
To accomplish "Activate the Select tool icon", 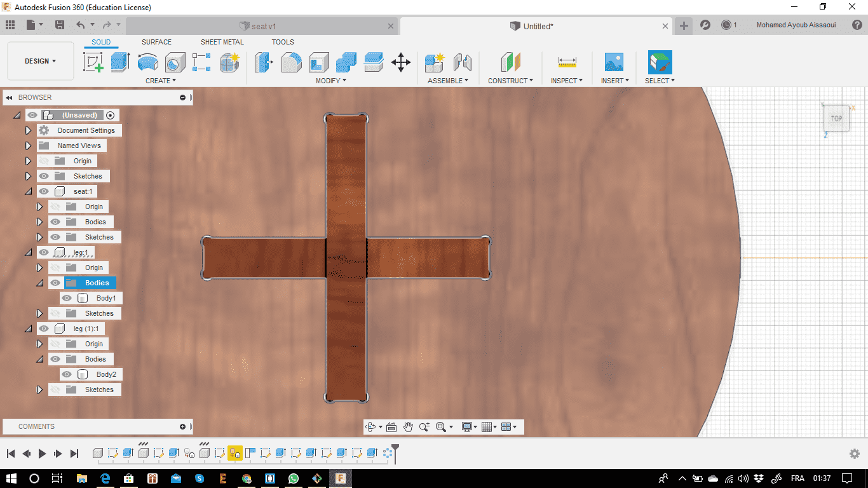I will tap(660, 62).
